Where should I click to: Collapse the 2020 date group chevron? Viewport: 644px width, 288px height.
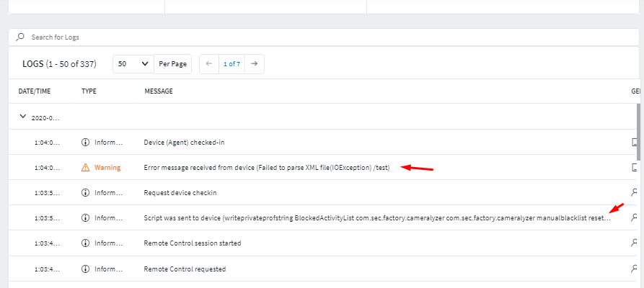(23, 117)
